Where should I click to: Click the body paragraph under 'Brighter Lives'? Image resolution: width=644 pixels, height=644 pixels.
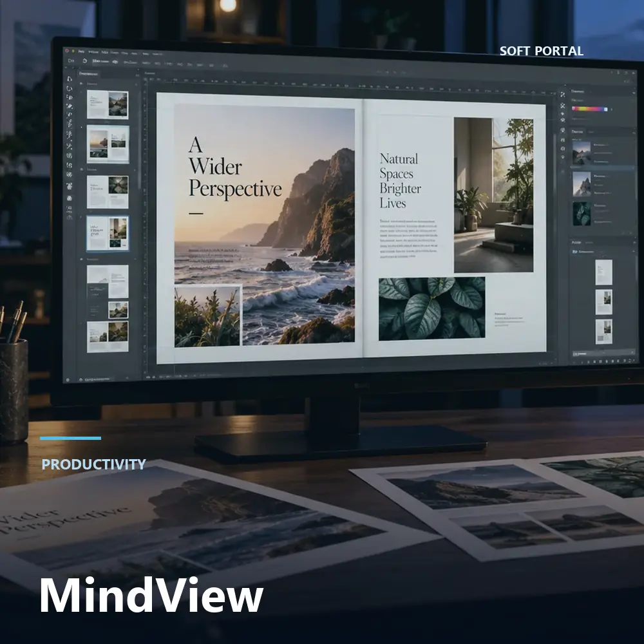pos(408,239)
